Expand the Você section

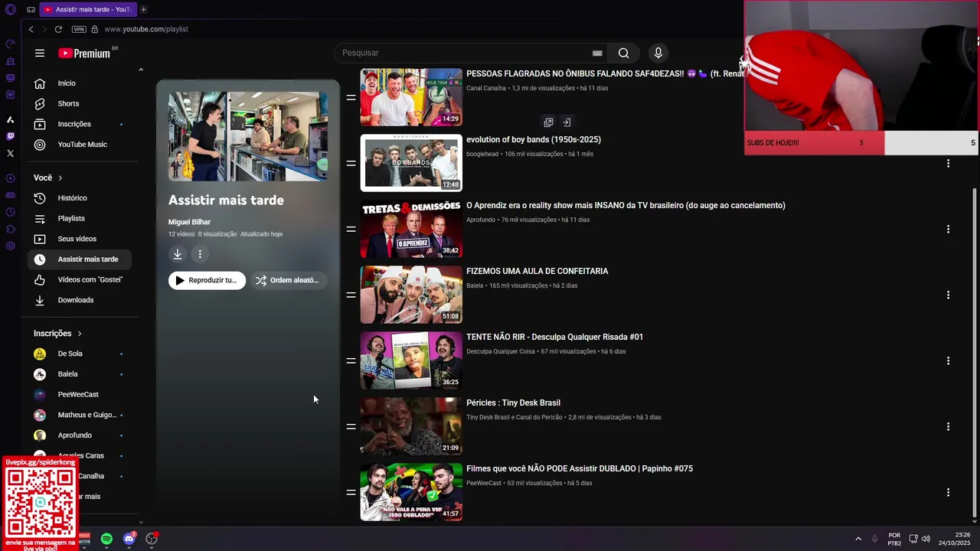[48, 178]
